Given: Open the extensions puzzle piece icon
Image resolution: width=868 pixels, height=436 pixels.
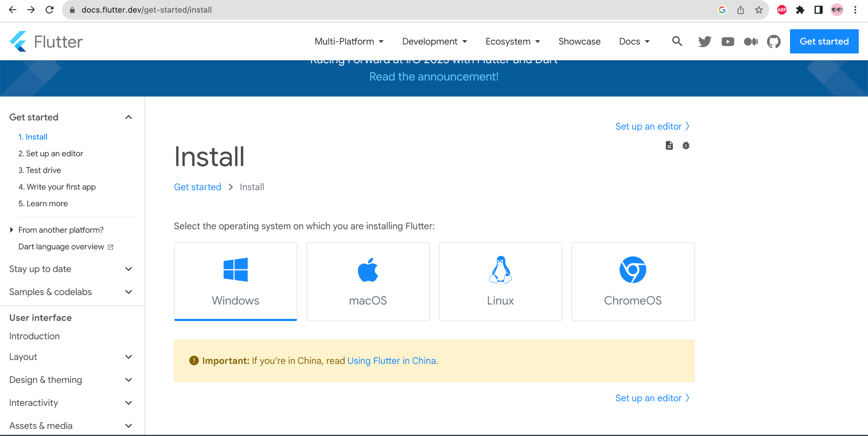Looking at the screenshot, I should click(x=800, y=10).
